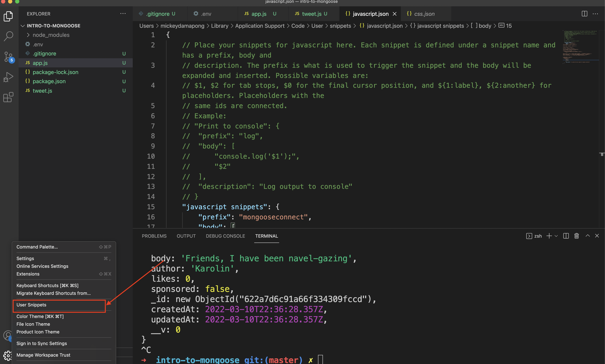Collapse the INTRO-TO-MONGOOSE folder tree

tap(23, 25)
